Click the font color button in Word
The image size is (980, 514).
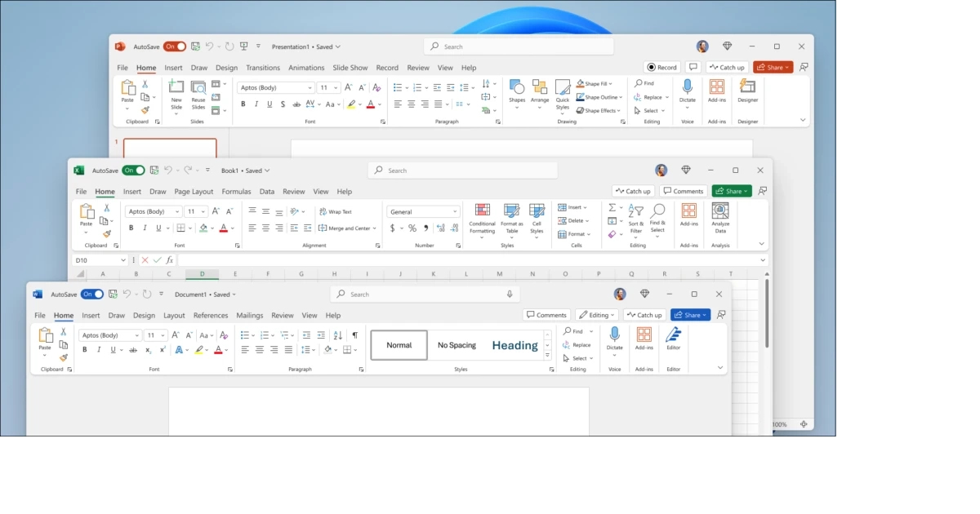coord(217,350)
